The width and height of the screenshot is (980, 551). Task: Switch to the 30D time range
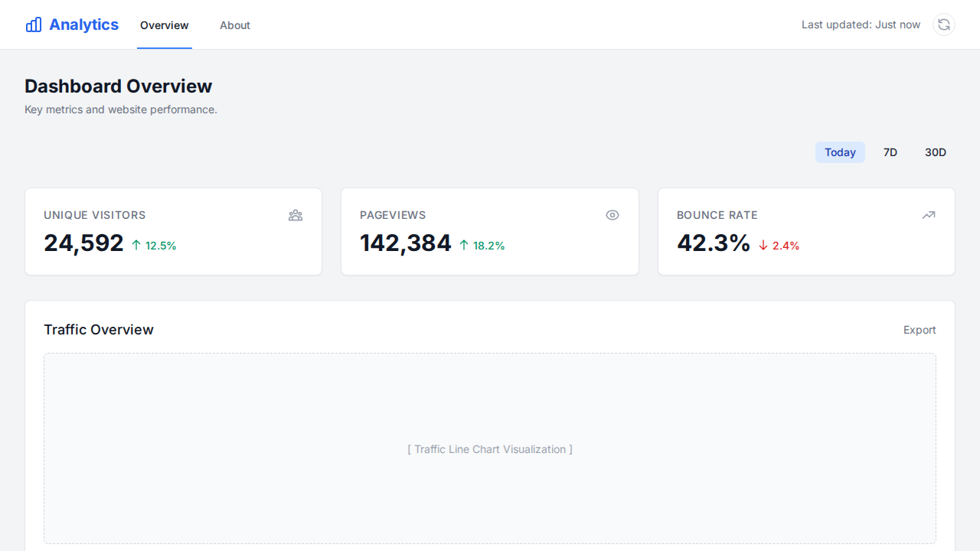(935, 152)
